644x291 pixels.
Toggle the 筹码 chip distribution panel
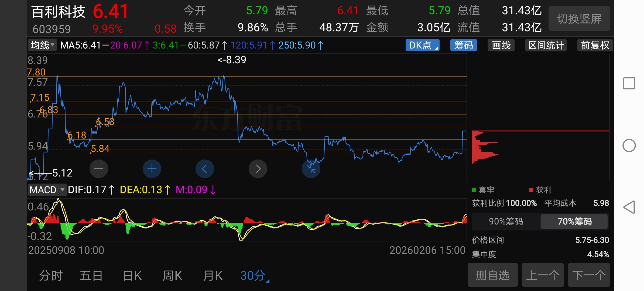(x=463, y=45)
